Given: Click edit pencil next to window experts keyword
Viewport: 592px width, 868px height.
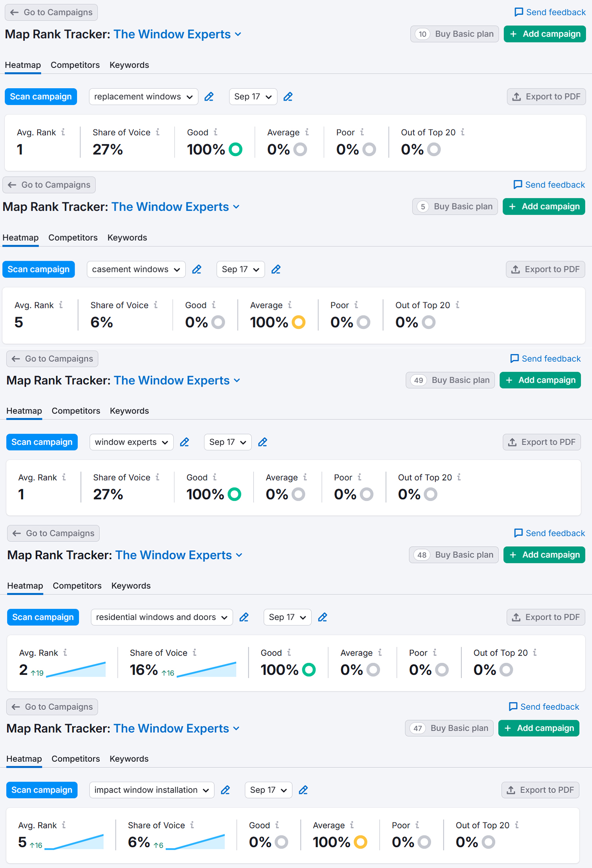Looking at the screenshot, I should 184,442.
